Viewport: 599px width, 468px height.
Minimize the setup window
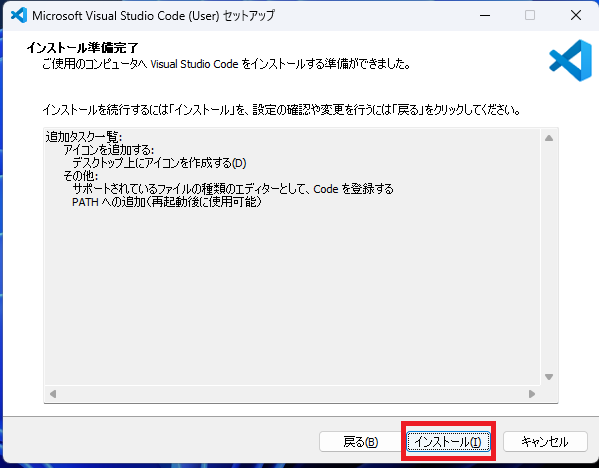coord(485,15)
